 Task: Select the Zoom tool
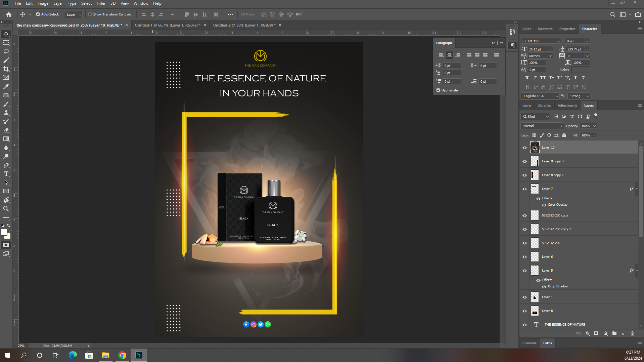tap(6, 209)
